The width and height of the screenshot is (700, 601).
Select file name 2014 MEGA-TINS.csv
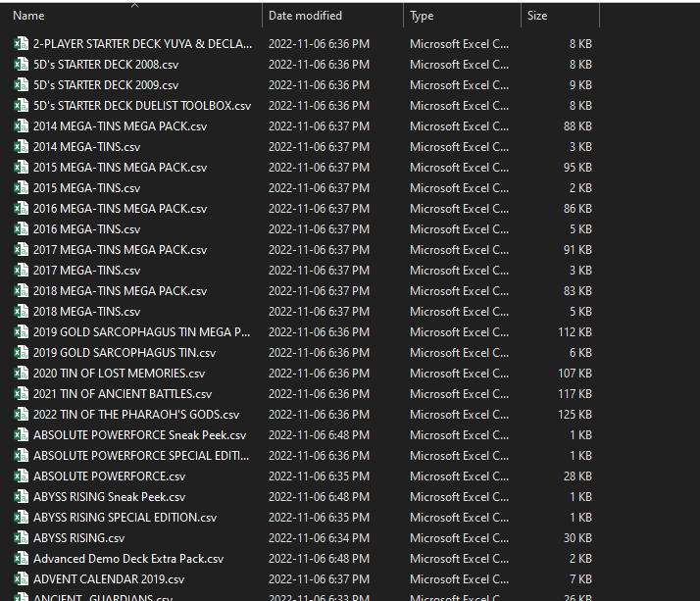pyautogui.click(x=86, y=146)
